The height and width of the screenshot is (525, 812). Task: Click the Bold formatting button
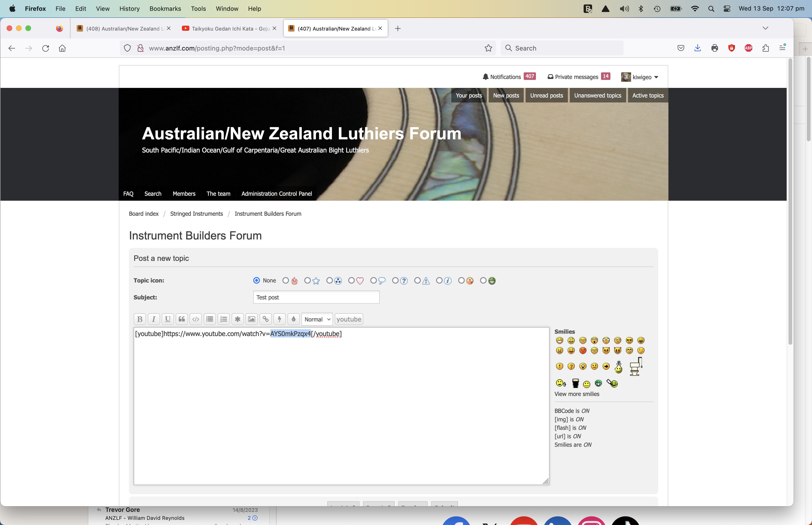click(x=140, y=319)
